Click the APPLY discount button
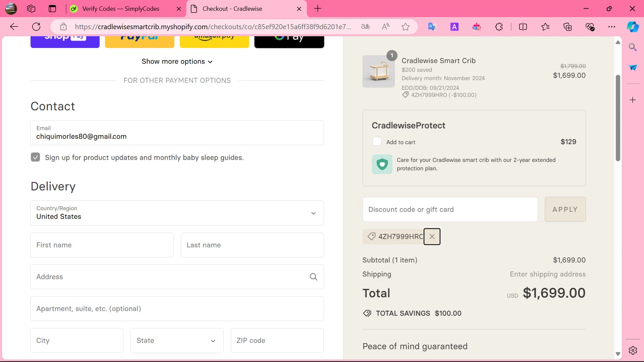 (x=565, y=209)
